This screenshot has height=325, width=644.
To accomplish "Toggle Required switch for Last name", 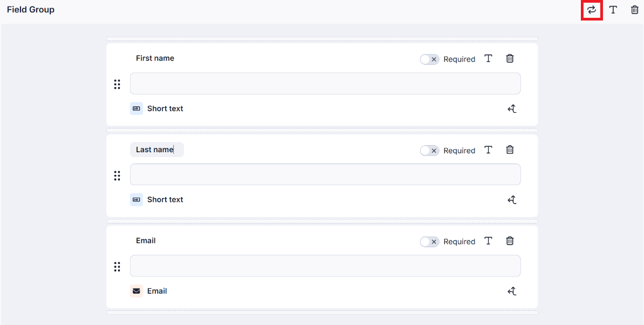I will point(430,151).
